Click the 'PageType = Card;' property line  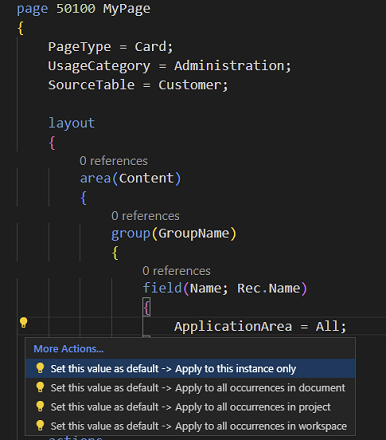110,47
